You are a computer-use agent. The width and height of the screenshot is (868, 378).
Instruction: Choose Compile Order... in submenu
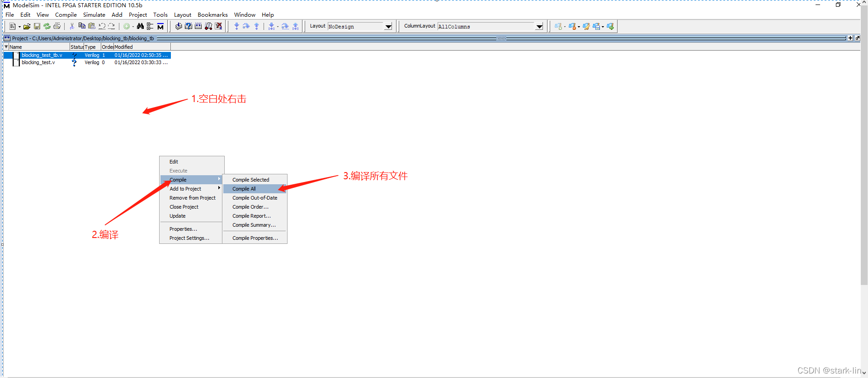pyautogui.click(x=255, y=207)
